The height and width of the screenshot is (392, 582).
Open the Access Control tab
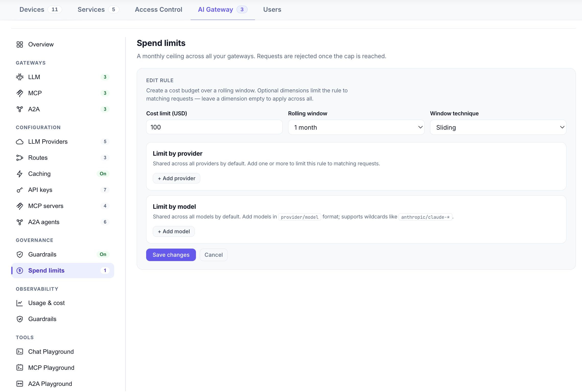click(158, 10)
